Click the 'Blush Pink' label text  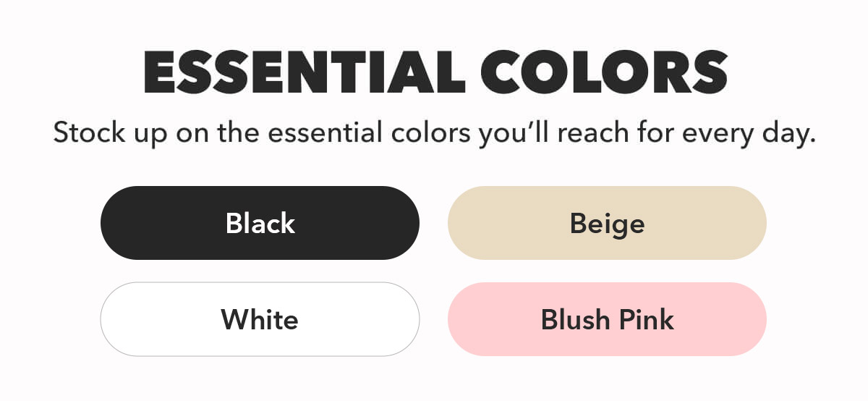pos(607,319)
